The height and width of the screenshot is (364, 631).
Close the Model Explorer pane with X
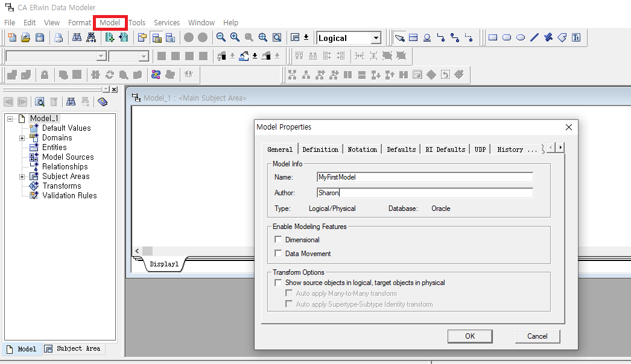click(114, 89)
